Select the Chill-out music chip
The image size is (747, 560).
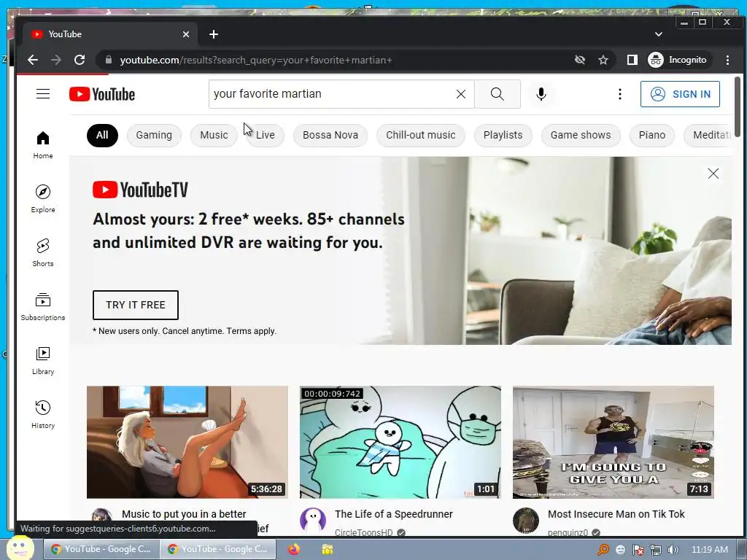(x=421, y=135)
